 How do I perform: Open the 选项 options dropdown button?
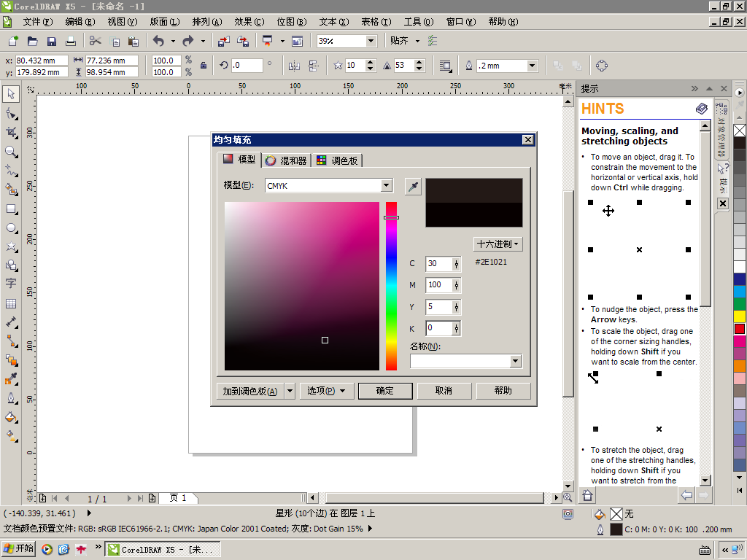(326, 391)
